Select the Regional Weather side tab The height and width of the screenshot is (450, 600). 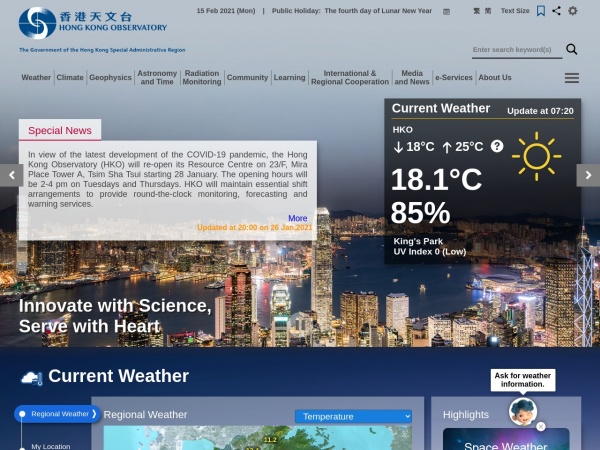click(60, 413)
